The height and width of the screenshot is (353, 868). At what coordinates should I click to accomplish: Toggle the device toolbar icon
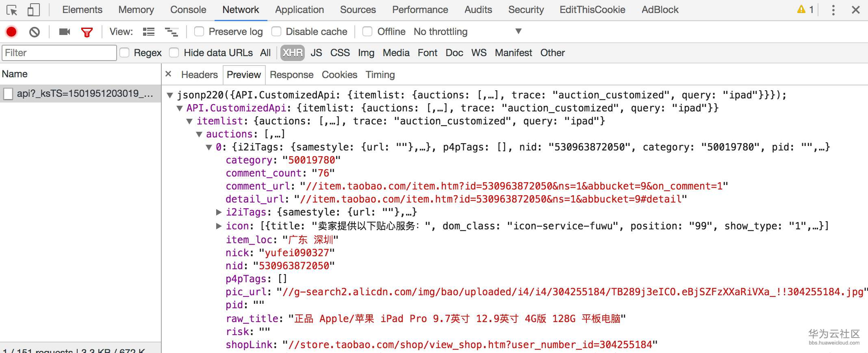click(x=33, y=10)
